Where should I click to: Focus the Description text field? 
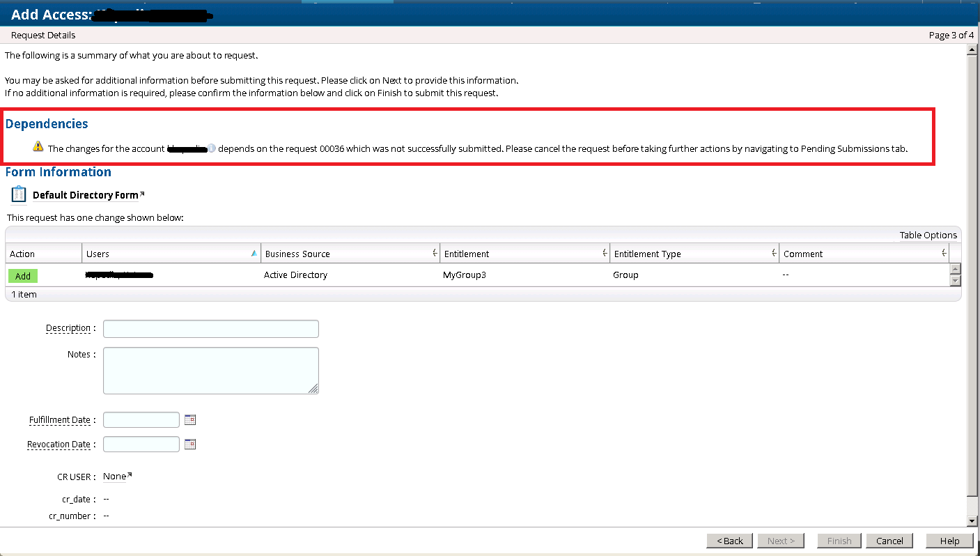tap(210, 329)
